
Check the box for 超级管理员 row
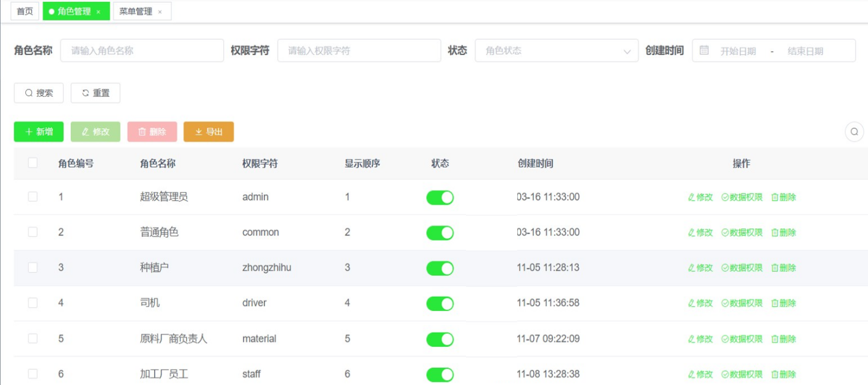[x=33, y=197]
